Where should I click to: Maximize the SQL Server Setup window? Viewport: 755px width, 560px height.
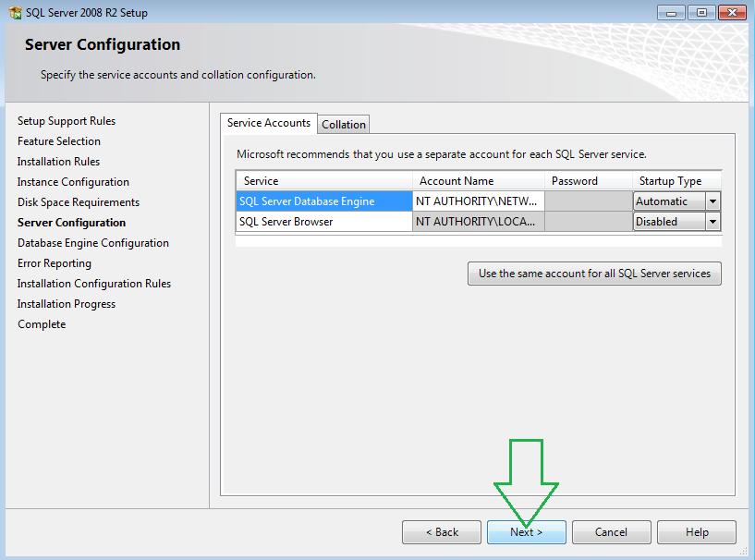tap(701, 13)
